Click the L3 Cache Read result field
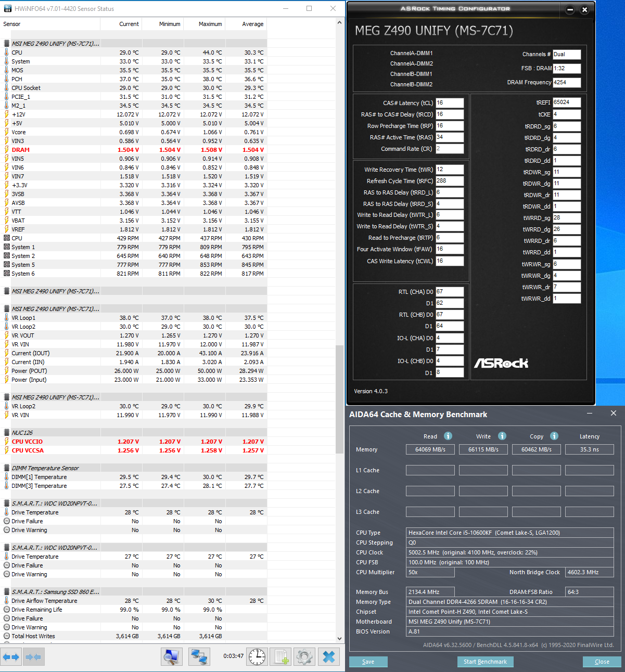625x672 pixels. pyautogui.click(x=430, y=512)
